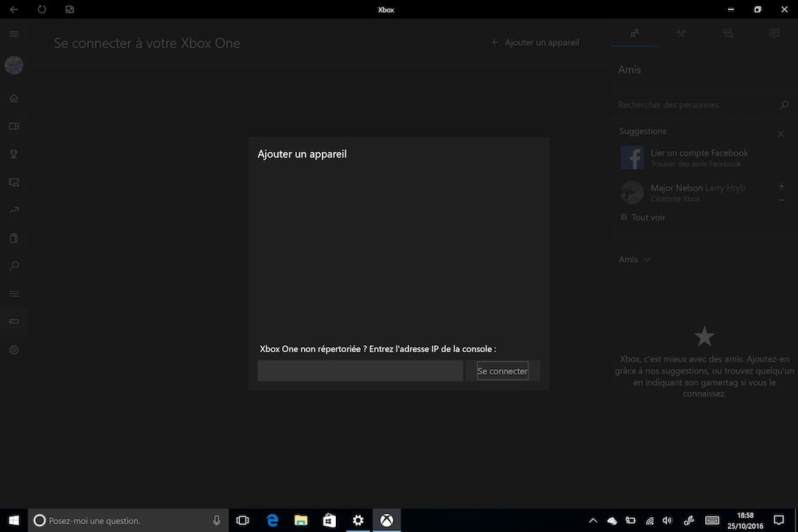The height and width of the screenshot is (532, 798).
Task: Open the Action Center notifications icon
Action: (779, 520)
